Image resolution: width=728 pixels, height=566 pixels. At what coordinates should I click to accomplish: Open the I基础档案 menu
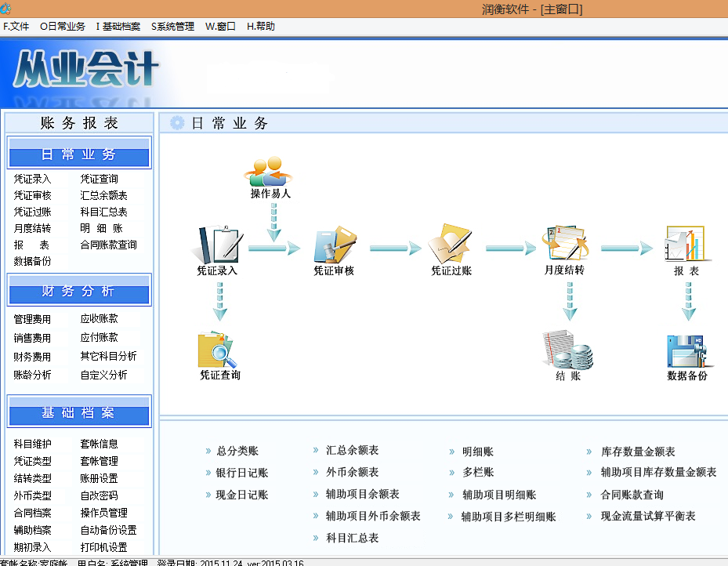tap(118, 27)
